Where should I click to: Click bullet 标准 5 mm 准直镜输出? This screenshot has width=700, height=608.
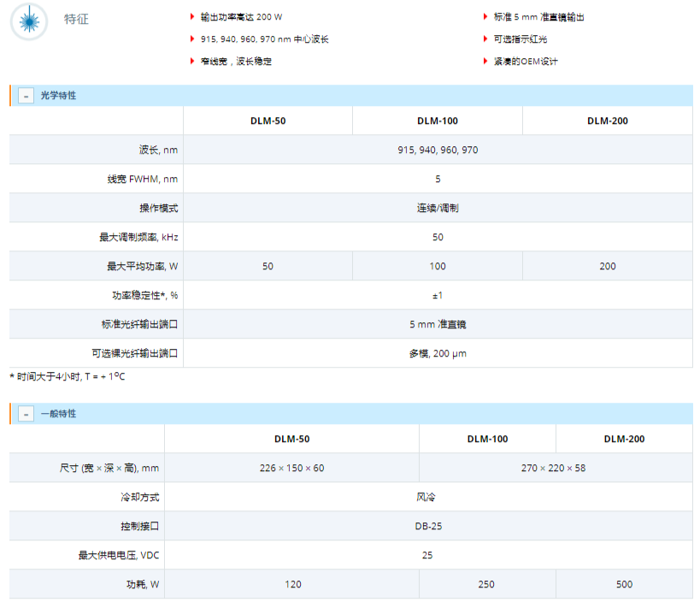(538, 17)
